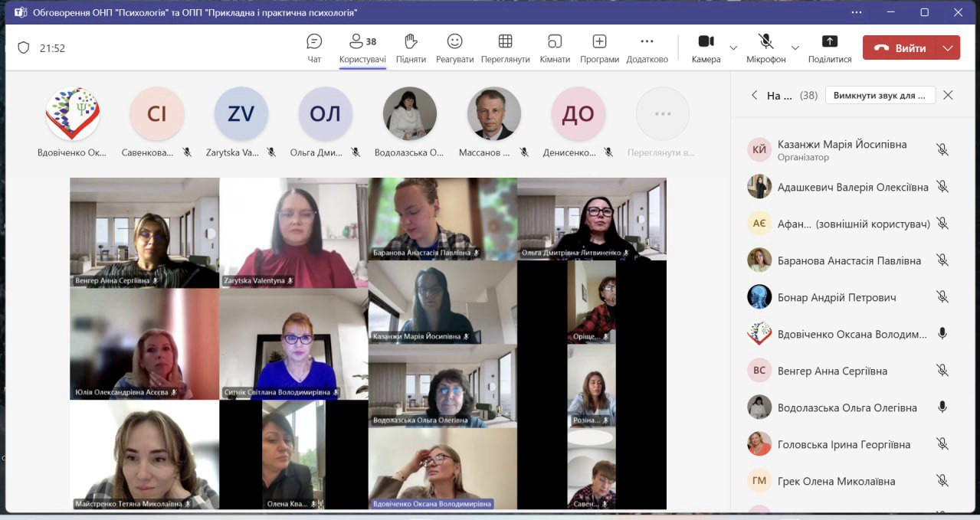This screenshot has width=980, height=520.
Task: Expand camera options dropdown arrow
Action: (x=733, y=47)
